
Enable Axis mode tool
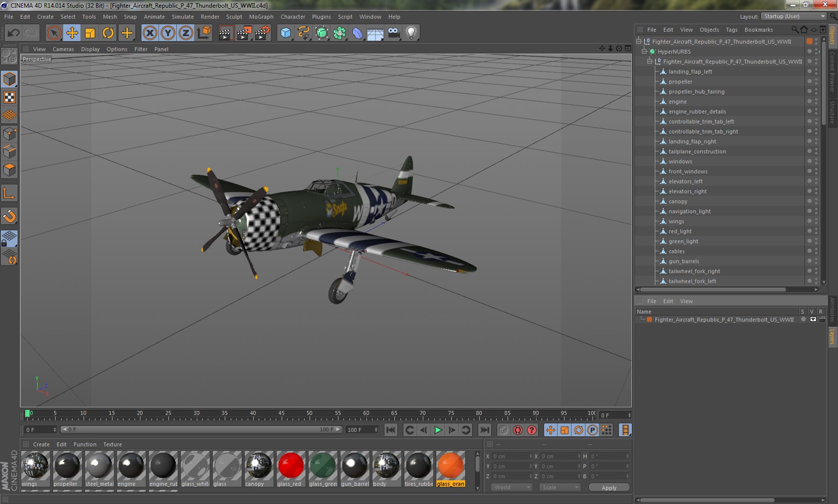9,193
